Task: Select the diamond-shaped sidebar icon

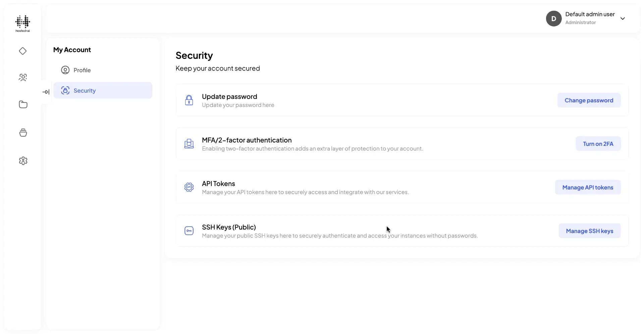Action: coord(22,51)
